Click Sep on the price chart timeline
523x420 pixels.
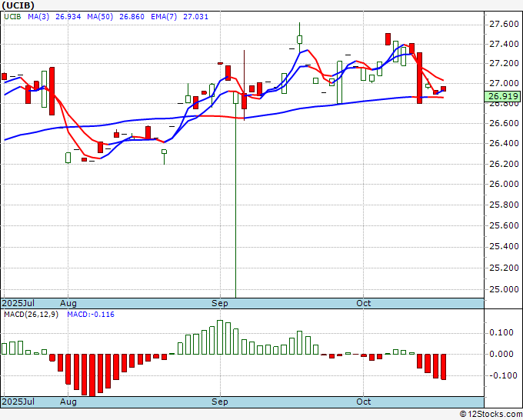pos(220,303)
